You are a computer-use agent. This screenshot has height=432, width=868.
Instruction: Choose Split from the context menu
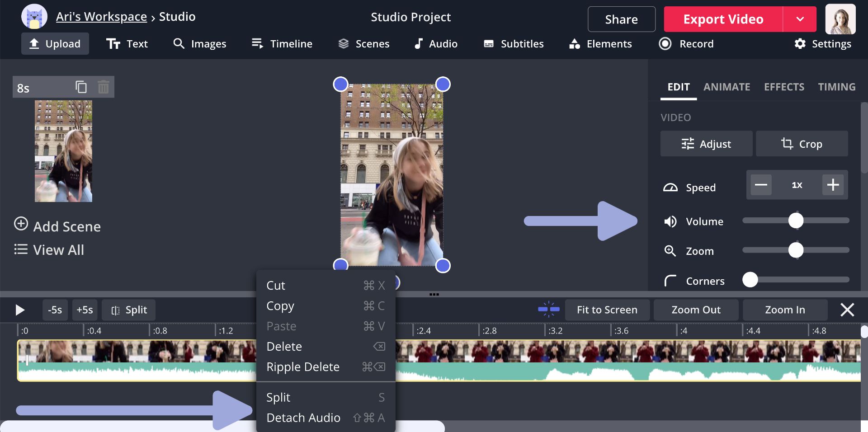pos(325,397)
